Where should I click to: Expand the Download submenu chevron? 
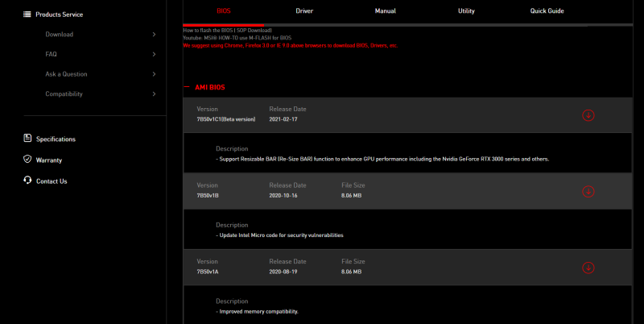[154, 35]
